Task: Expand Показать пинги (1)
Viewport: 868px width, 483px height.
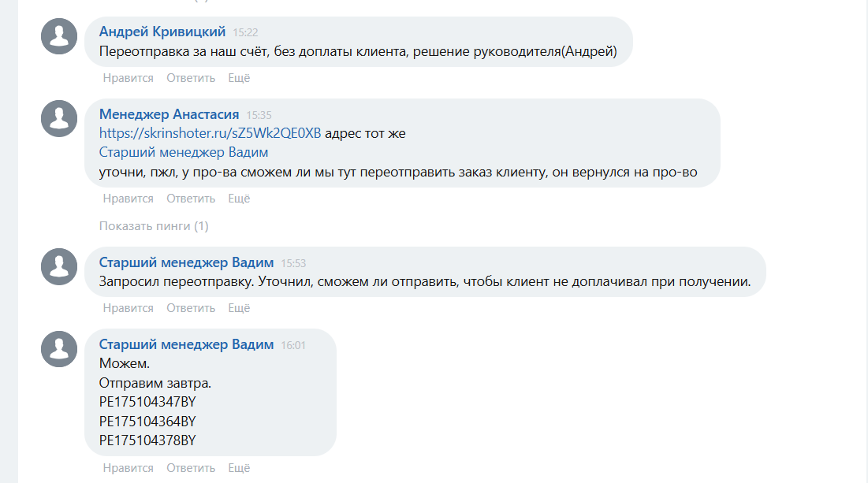Action: [x=154, y=226]
